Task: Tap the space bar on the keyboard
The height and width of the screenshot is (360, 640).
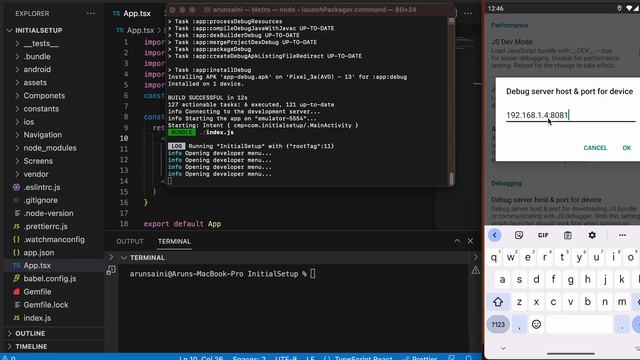Action: click(579, 324)
